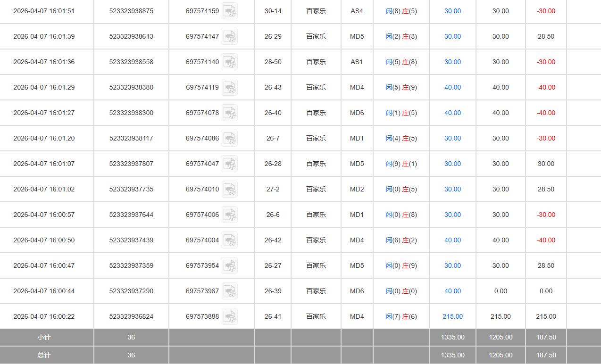
Task: Select the 总计 total row
Action: [x=43, y=355]
